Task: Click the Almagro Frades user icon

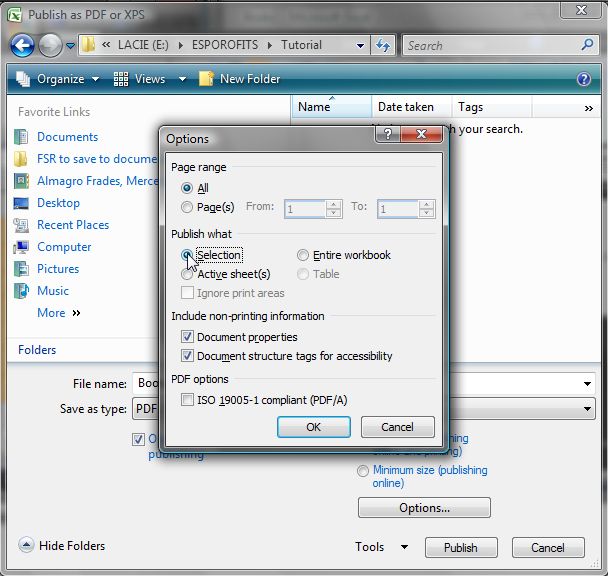Action: coord(21,181)
